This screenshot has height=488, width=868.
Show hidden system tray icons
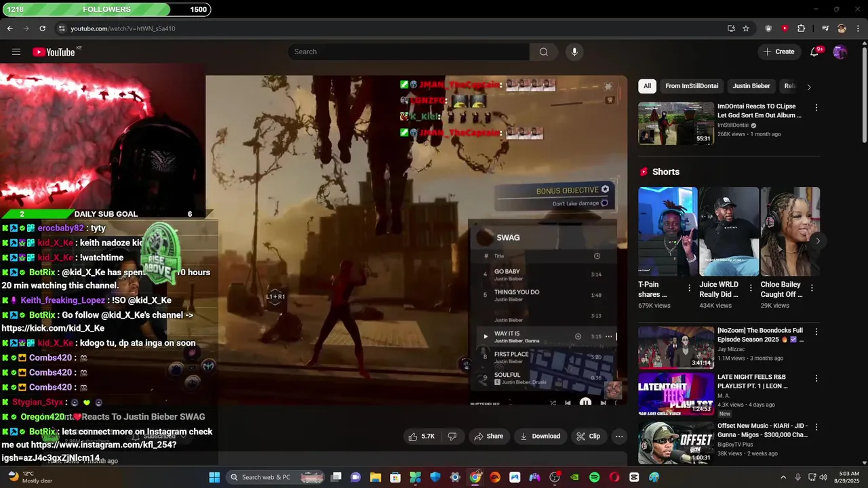[x=783, y=477]
